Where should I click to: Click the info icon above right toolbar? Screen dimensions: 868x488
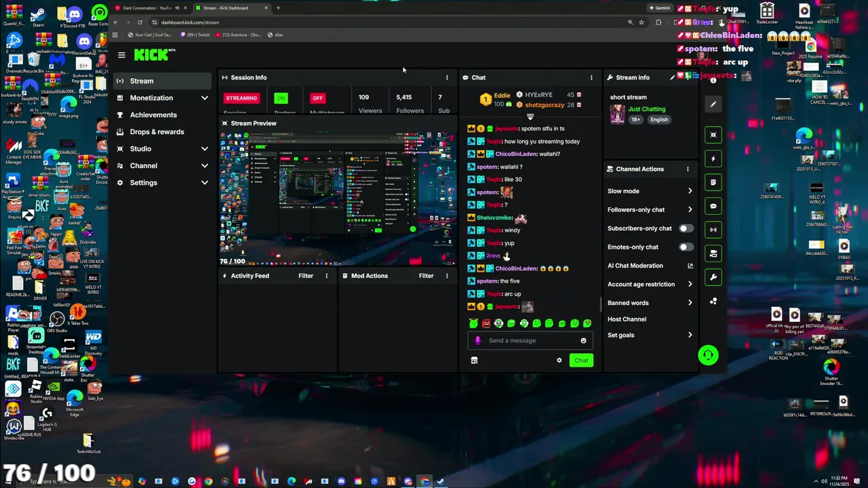coord(713,81)
